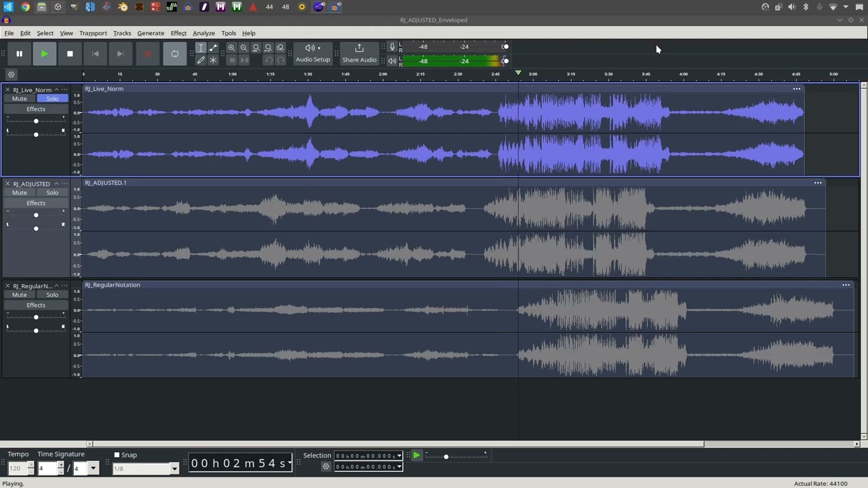Screen dimensions: 868x488
Task: Open the File menu
Action: [x=9, y=33]
